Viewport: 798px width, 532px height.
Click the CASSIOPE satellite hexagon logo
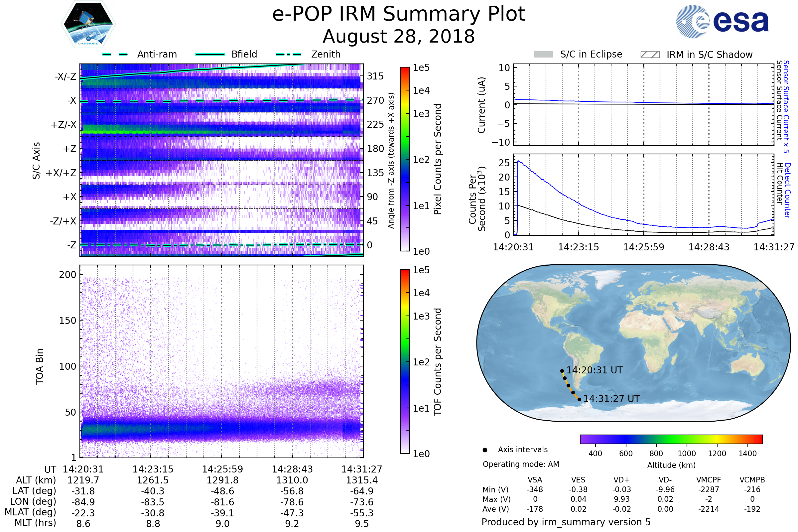(x=88, y=24)
